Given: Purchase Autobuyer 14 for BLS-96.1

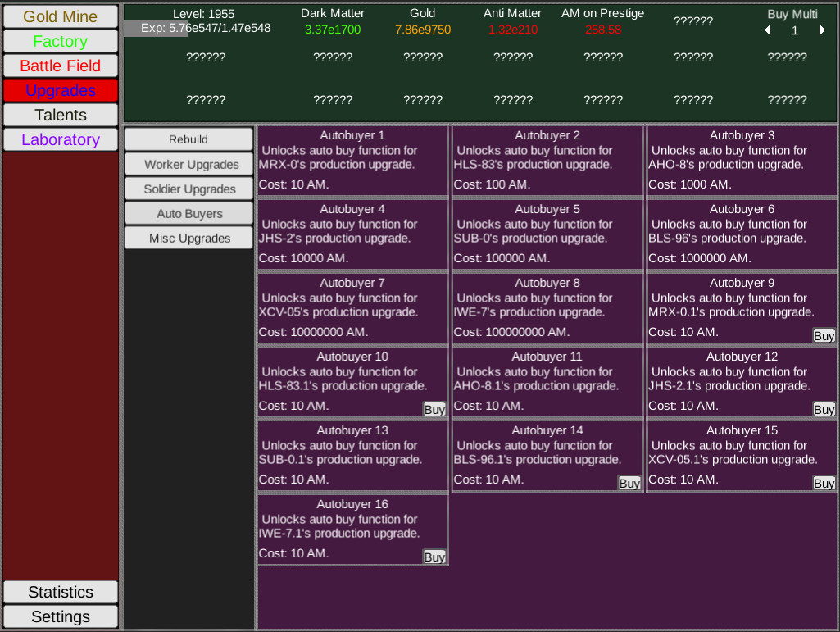Looking at the screenshot, I should click(x=629, y=483).
